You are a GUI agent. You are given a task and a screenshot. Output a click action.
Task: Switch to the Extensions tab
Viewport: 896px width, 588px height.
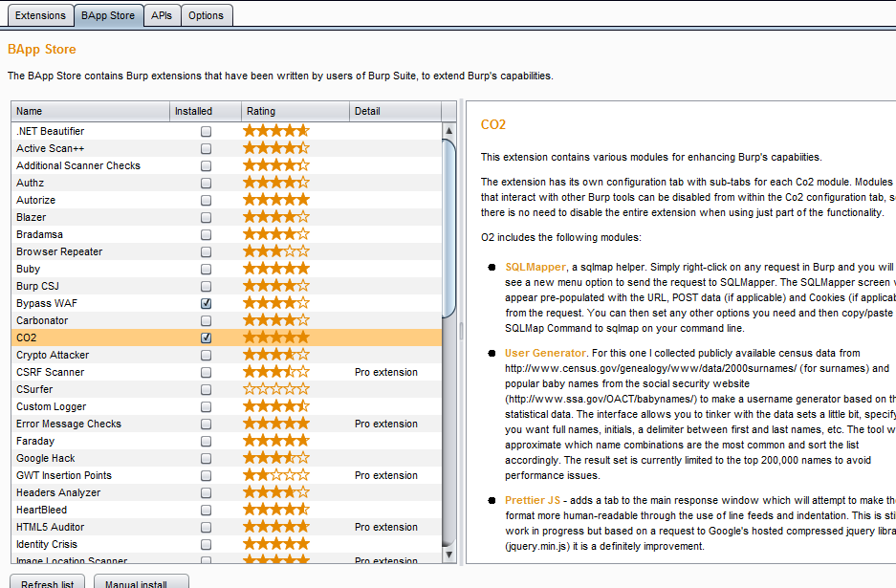pyautogui.click(x=40, y=15)
